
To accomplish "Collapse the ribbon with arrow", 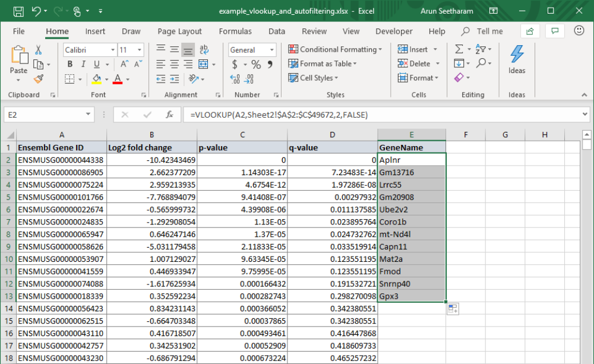I will pyautogui.click(x=584, y=94).
